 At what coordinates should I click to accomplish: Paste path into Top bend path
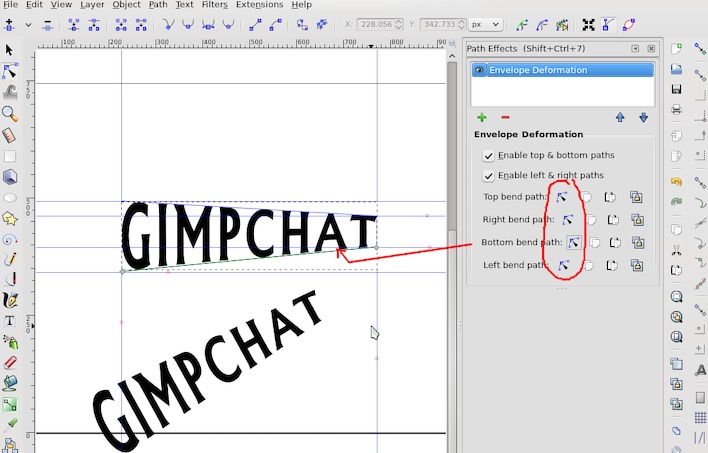click(610, 197)
